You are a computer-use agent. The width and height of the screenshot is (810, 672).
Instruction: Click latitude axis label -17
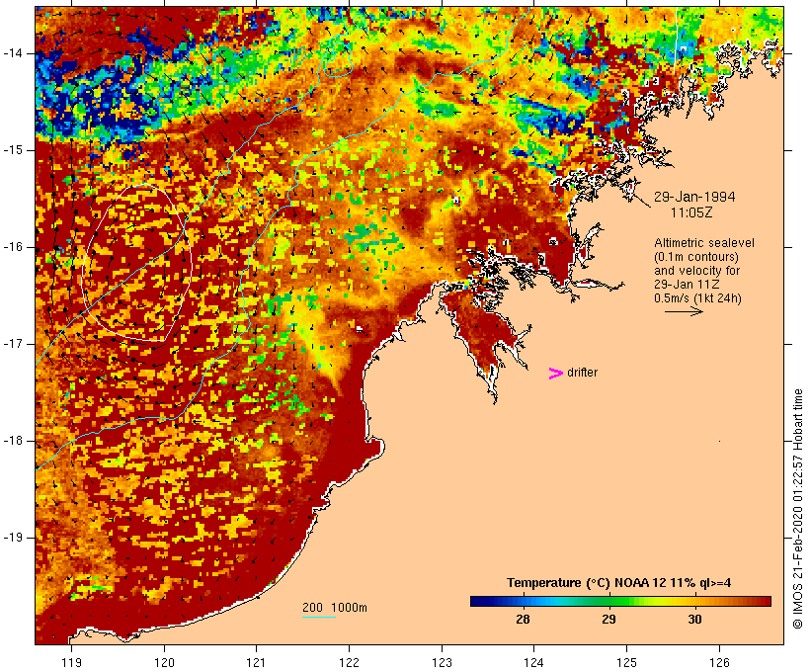(x=13, y=344)
